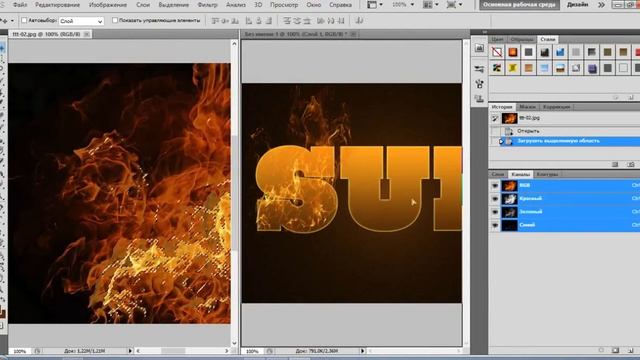Click scroll-down arrow of ttt-02.jpg window

pyautogui.click(x=234, y=343)
